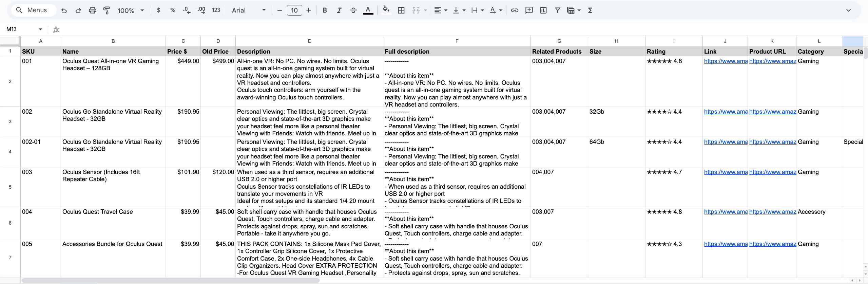Click the Merge cells icon
This screenshot has height=284, width=868.
(x=416, y=11)
